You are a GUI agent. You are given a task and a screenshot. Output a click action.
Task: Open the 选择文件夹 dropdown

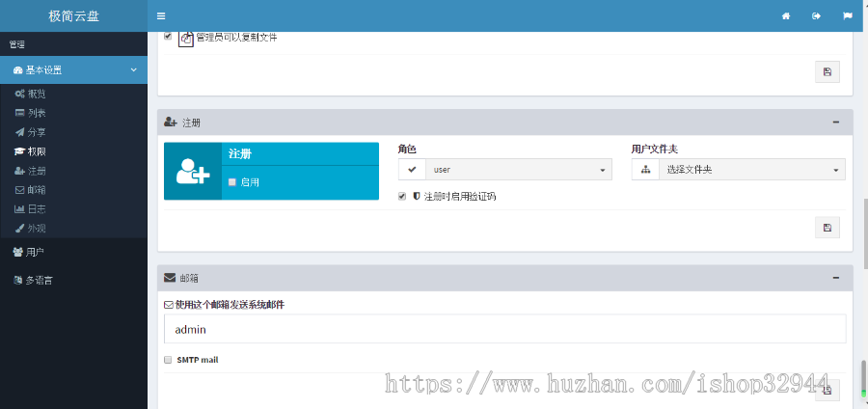[x=751, y=170]
